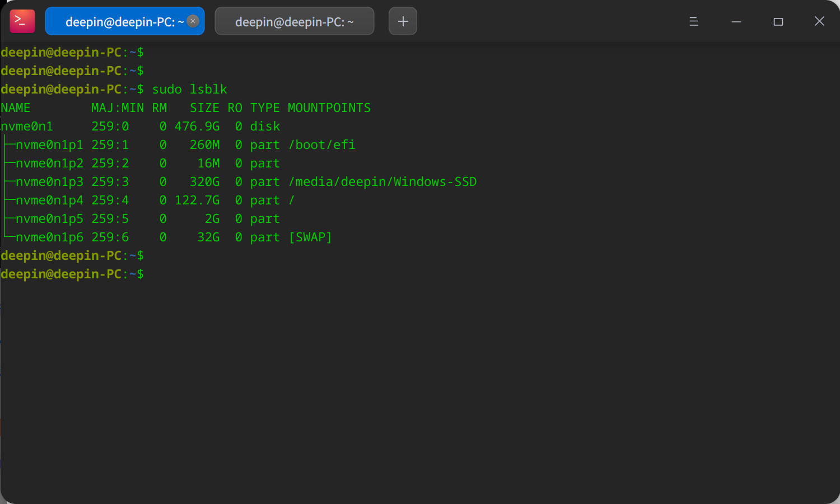
Task: Click the NAME column header text
Action: coord(16,108)
